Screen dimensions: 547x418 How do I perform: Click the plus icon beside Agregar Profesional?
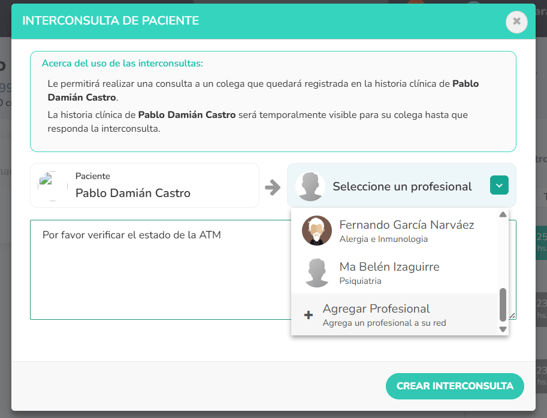click(308, 315)
